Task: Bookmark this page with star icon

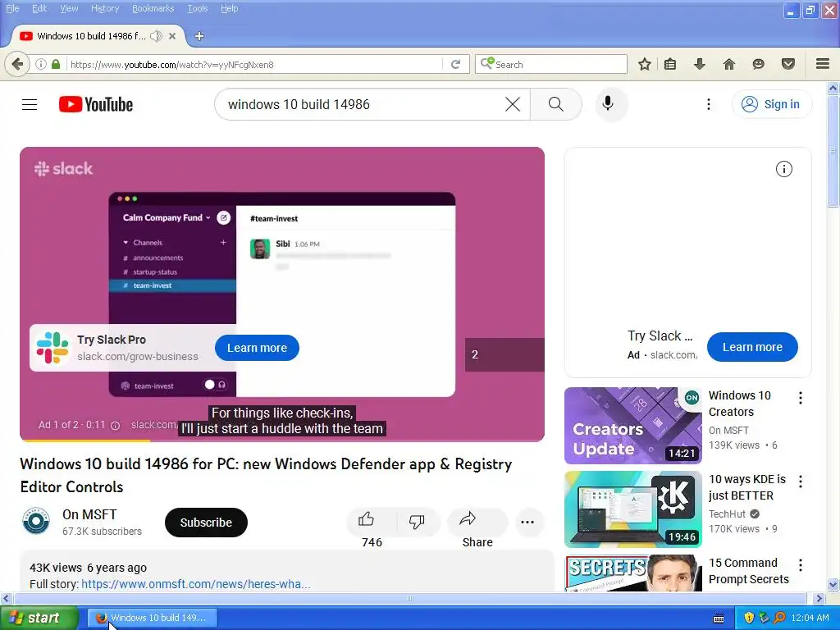Action: pyautogui.click(x=645, y=64)
